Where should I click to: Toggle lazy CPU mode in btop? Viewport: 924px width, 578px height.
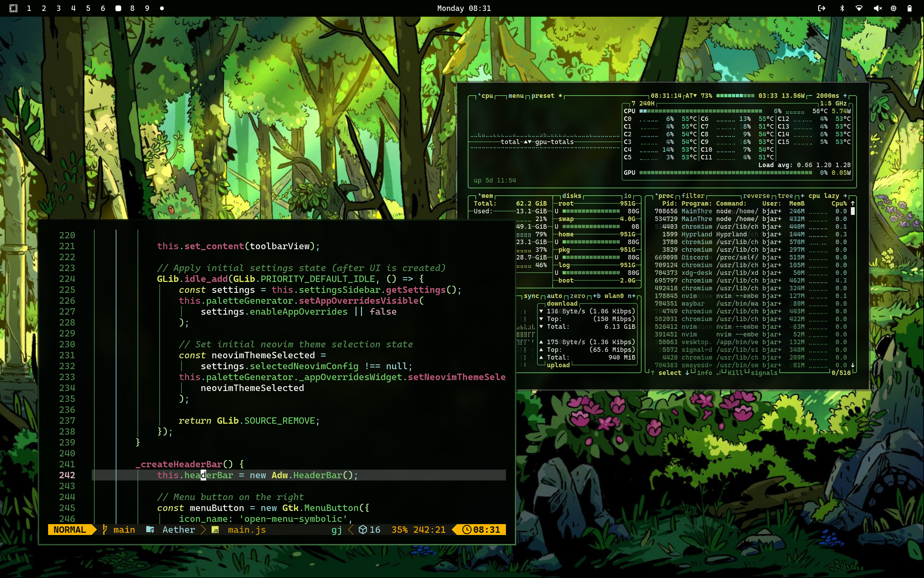click(832, 196)
